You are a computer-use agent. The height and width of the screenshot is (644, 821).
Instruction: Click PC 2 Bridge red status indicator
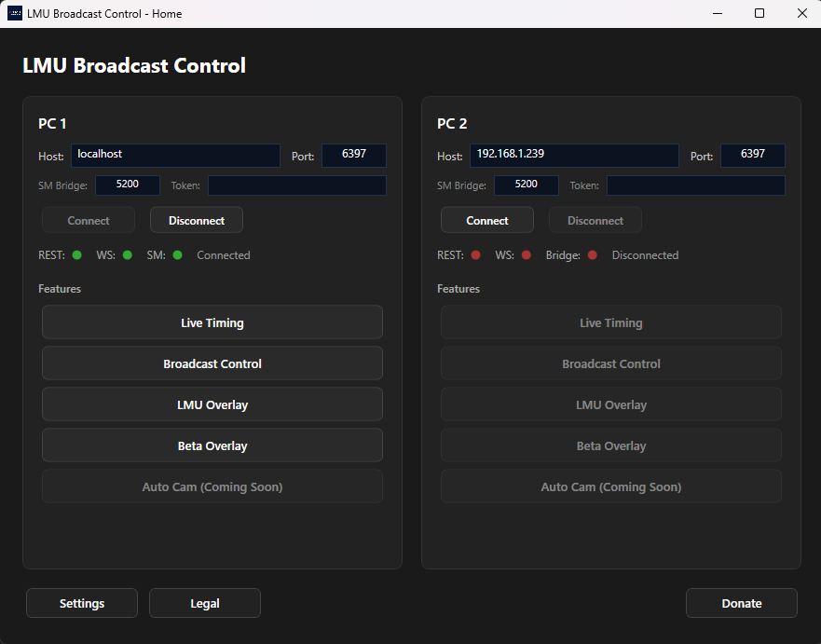[592, 255]
